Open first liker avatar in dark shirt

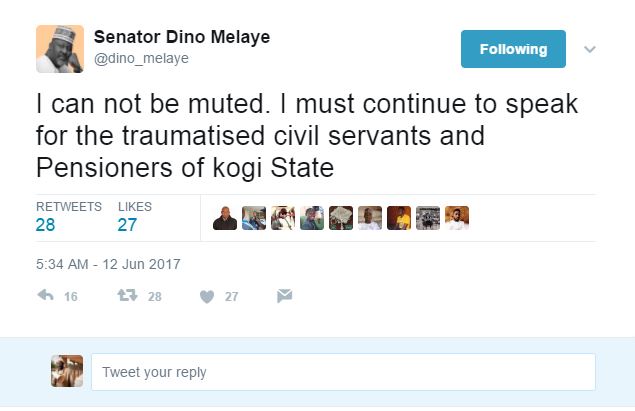[x=225, y=218]
